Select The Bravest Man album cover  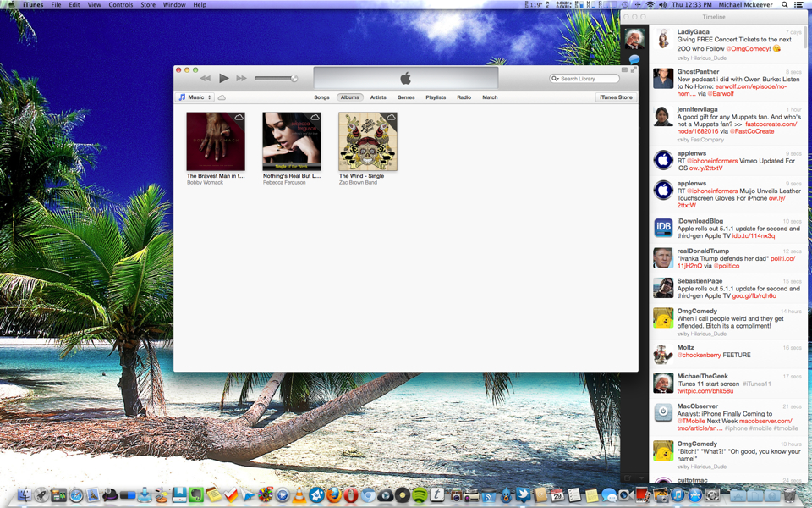216,141
